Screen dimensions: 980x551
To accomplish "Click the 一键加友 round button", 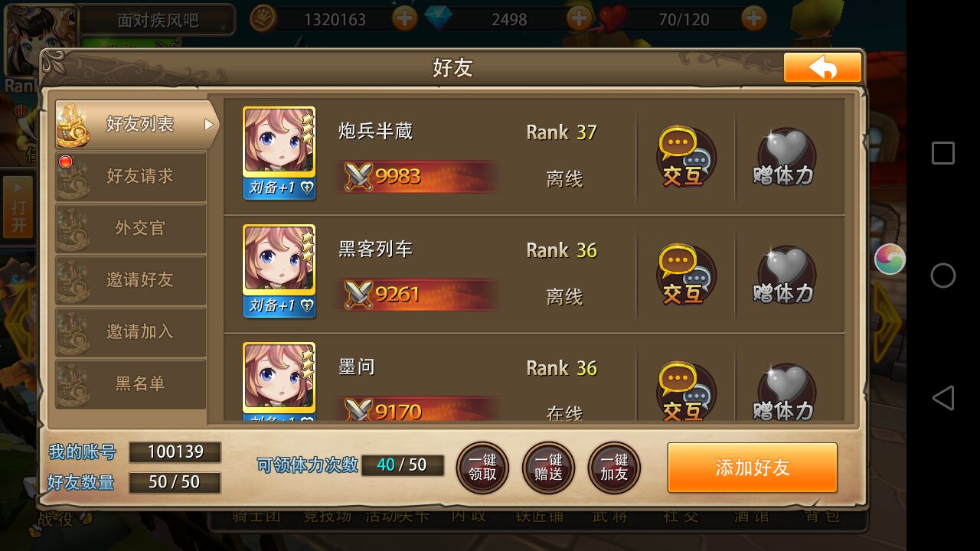I will click(614, 468).
